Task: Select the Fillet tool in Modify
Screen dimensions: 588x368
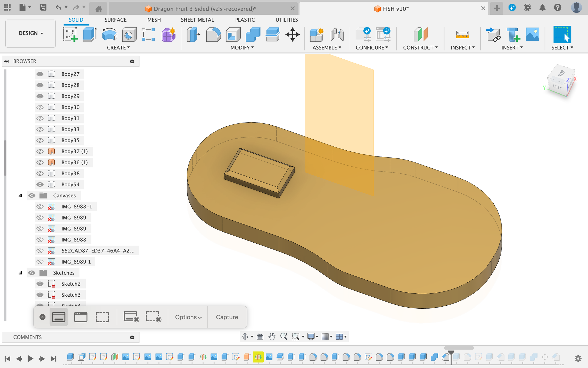Action: [213, 35]
